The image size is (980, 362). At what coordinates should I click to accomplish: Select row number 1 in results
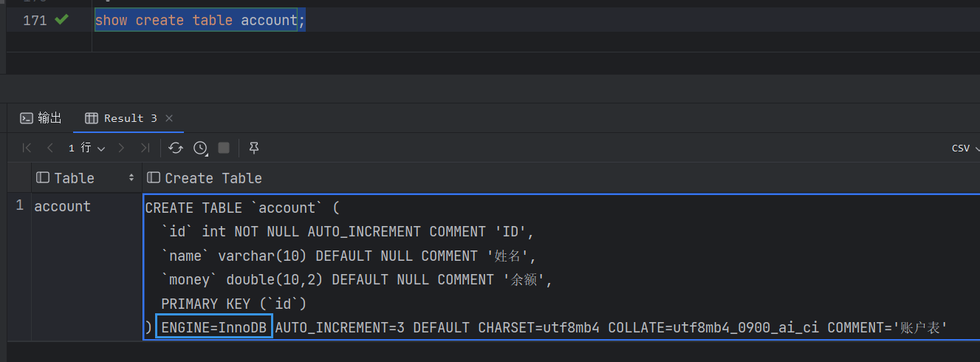click(x=20, y=206)
